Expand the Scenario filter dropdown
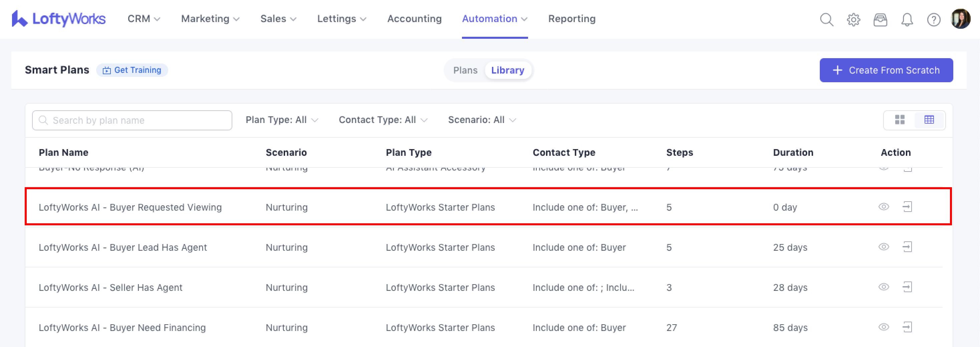 point(482,120)
